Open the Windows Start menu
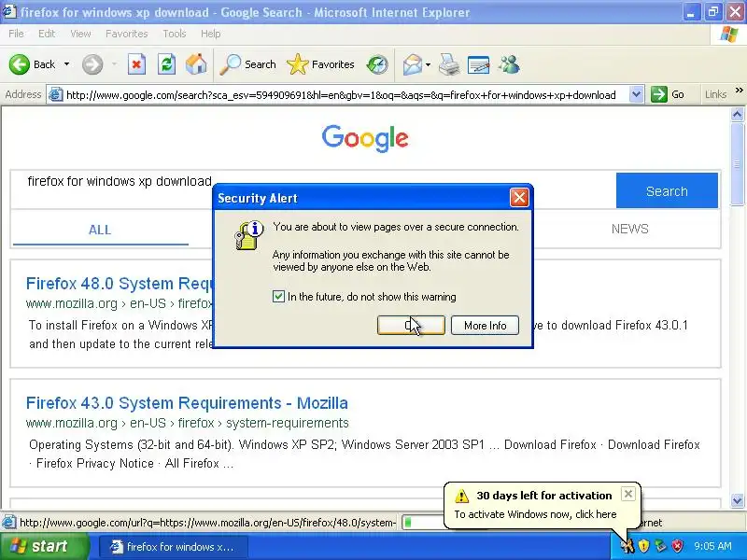747x560 pixels. (44, 546)
